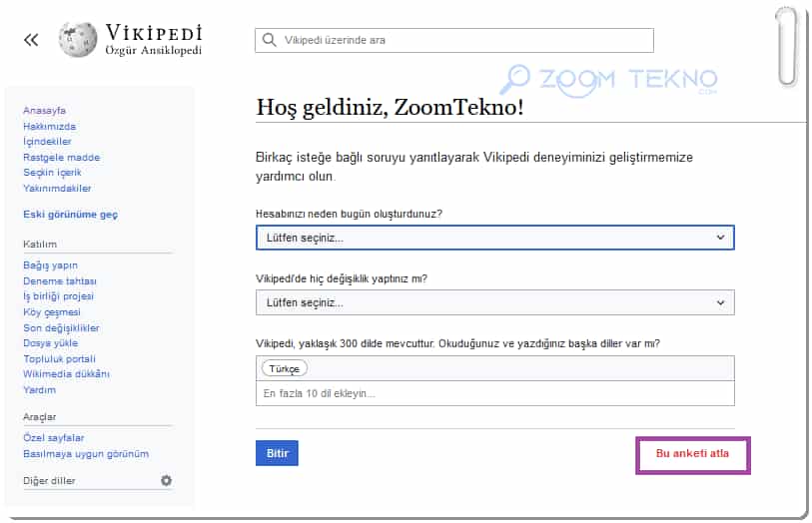Viewport: 812px width, 523px height.
Task: Go to Anasayfa link
Action: click(45, 110)
